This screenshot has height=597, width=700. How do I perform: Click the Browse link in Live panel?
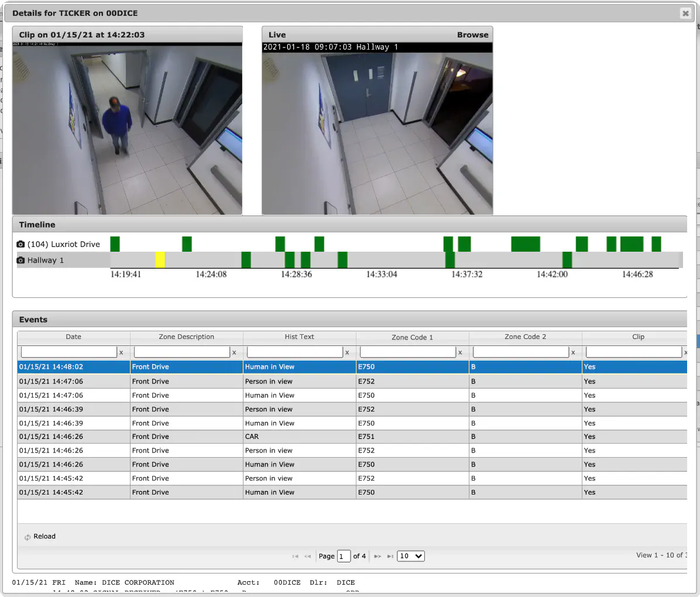tap(472, 35)
